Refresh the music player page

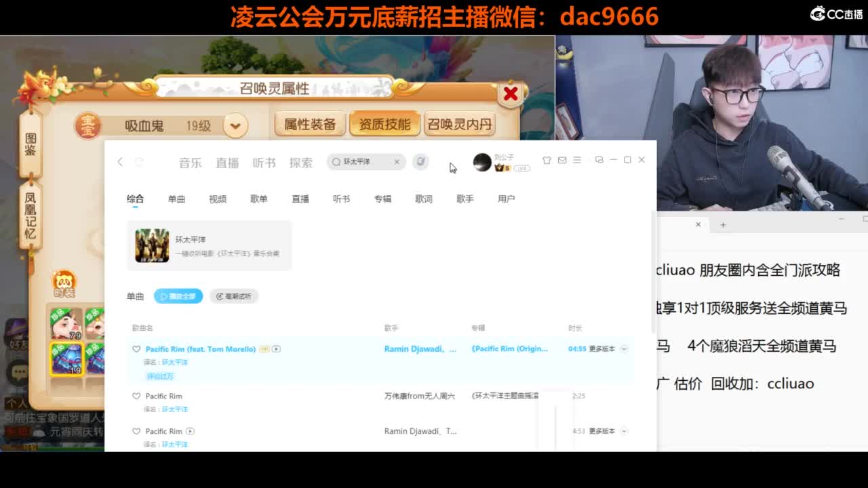click(139, 161)
